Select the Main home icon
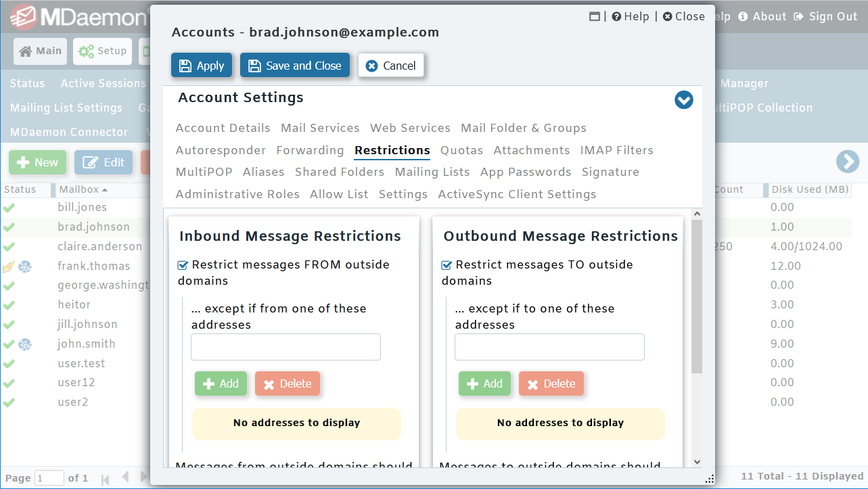 tap(26, 50)
